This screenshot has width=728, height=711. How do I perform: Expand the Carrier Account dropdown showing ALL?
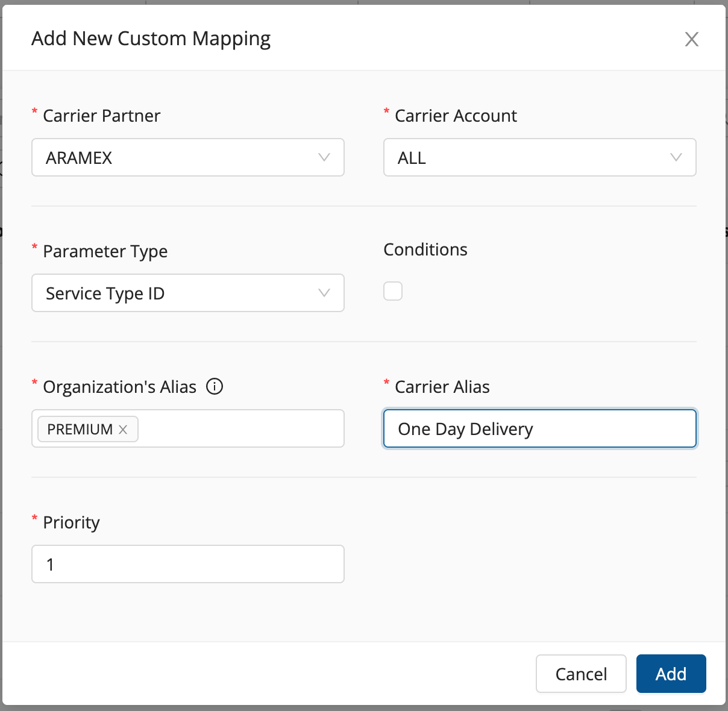pyautogui.click(x=530, y=157)
